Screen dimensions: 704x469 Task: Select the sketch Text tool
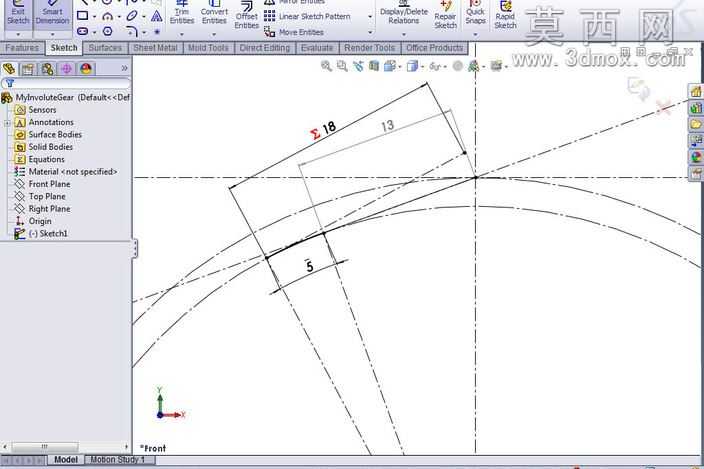[156, 16]
